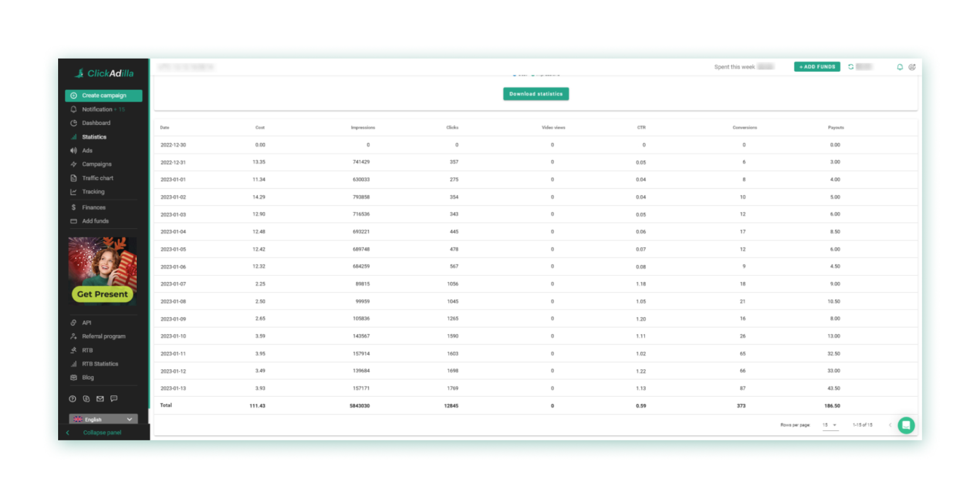Click the Get Present promo banner
The image size is (980, 499).
pyautogui.click(x=103, y=270)
